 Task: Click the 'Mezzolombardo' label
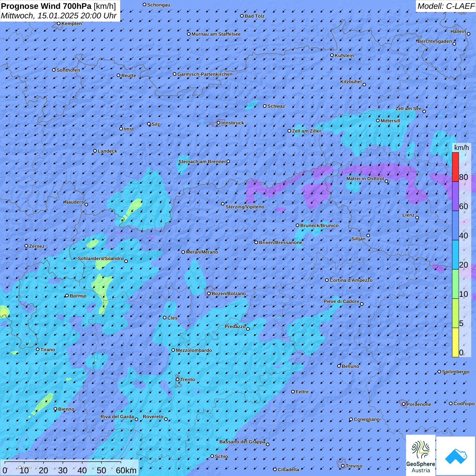(194, 350)
